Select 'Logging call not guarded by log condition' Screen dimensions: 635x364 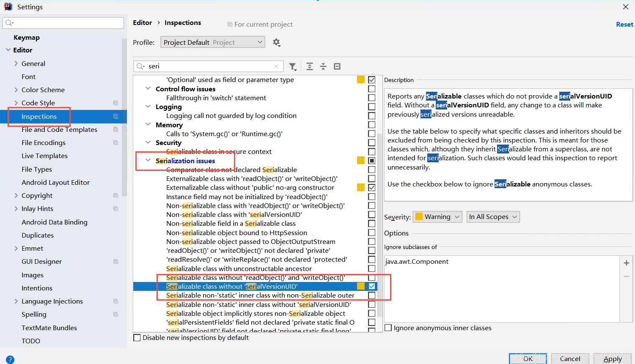click(x=231, y=115)
